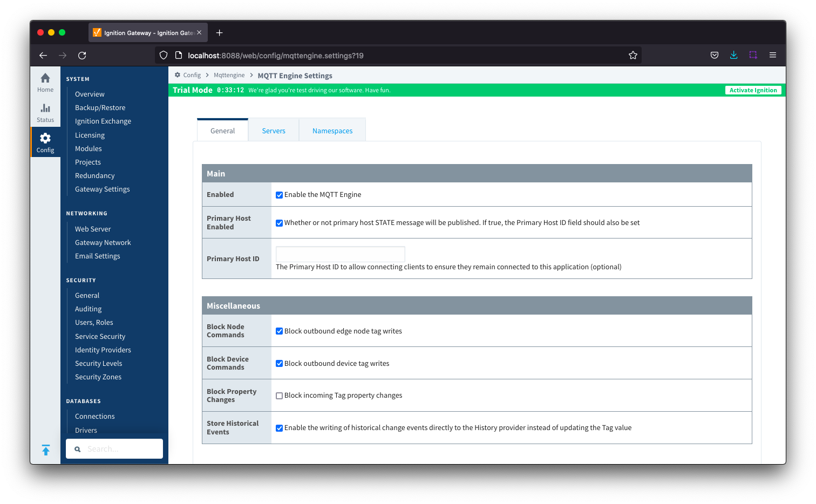
Task: Open Ignition Exchange link
Action: click(x=103, y=121)
